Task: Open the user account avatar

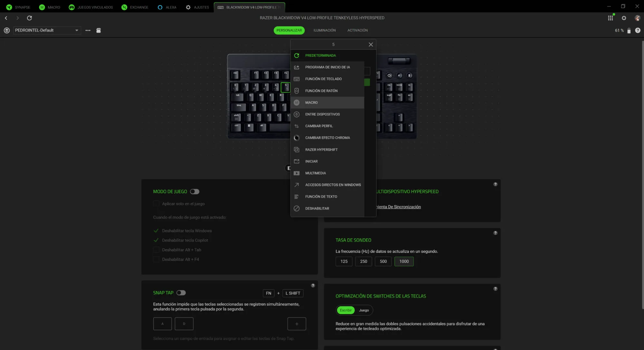Action: pos(637,18)
